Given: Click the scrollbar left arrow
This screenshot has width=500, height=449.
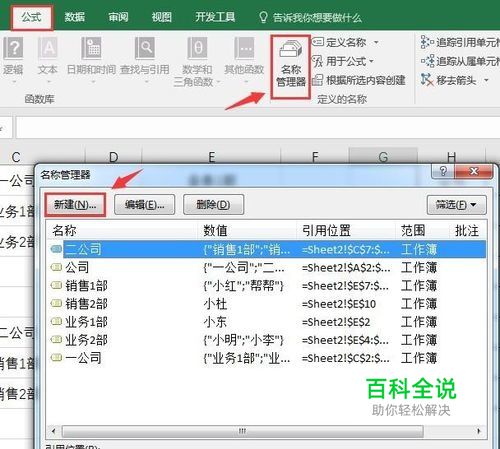Looking at the screenshot, I should 54,431.
